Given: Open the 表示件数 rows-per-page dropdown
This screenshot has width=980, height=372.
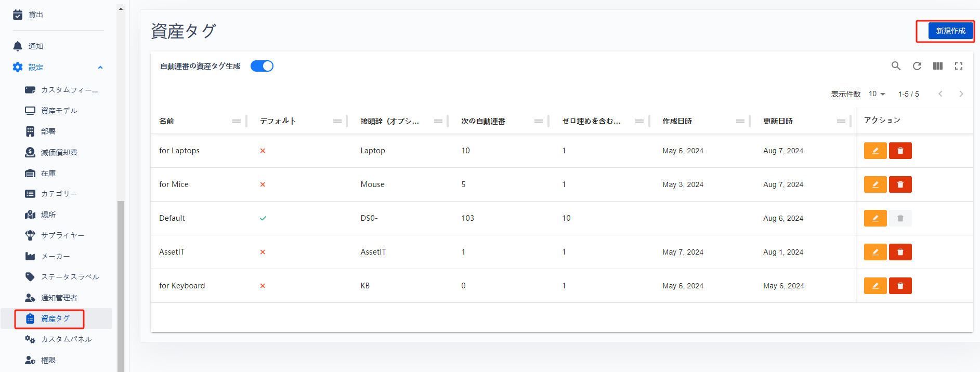Looking at the screenshot, I should click(x=877, y=94).
